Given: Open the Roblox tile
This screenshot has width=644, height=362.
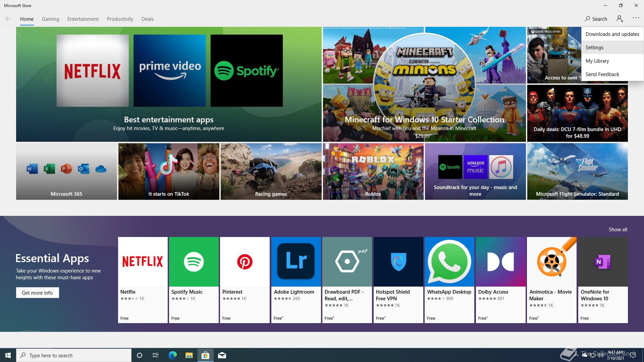Looking at the screenshot, I should pos(373,172).
